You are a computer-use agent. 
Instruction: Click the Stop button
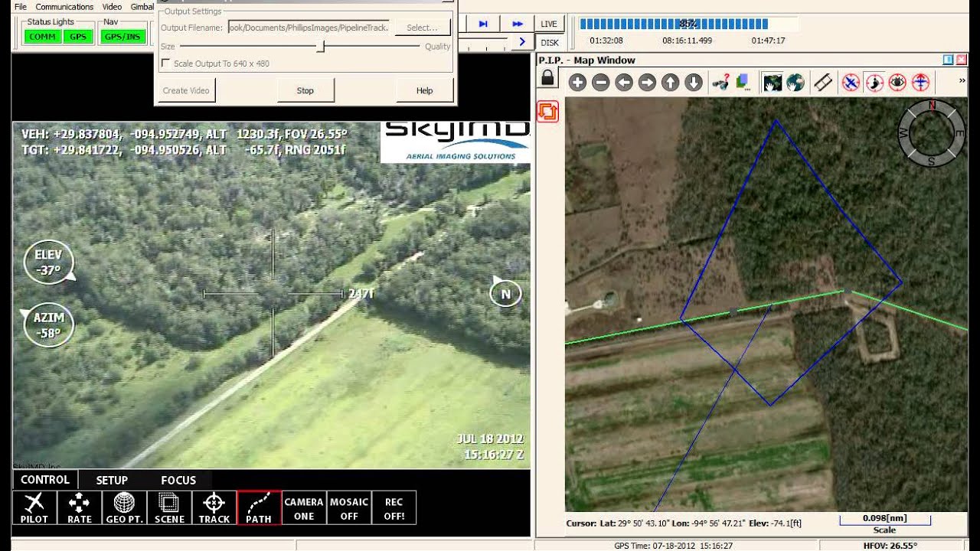(x=305, y=90)
